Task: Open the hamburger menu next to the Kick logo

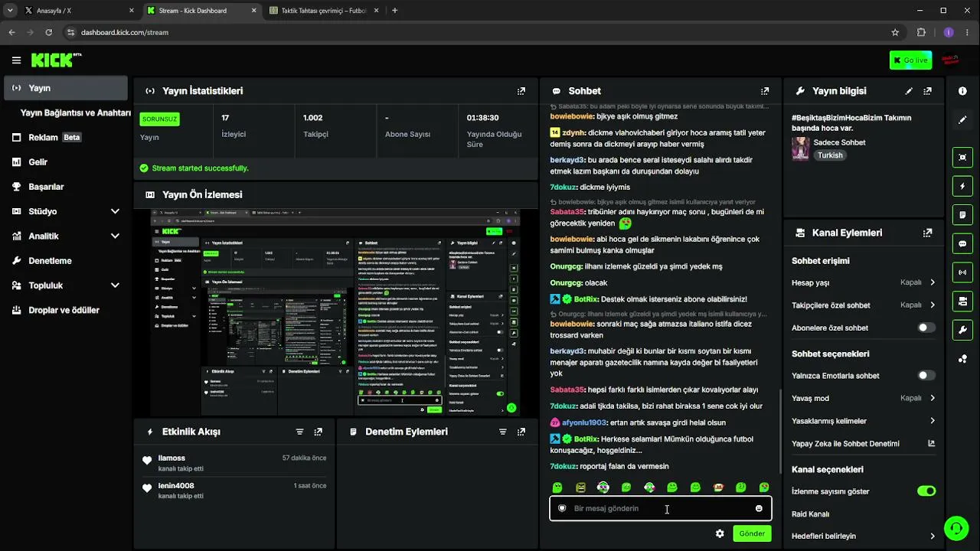Action: click(16, 60)
